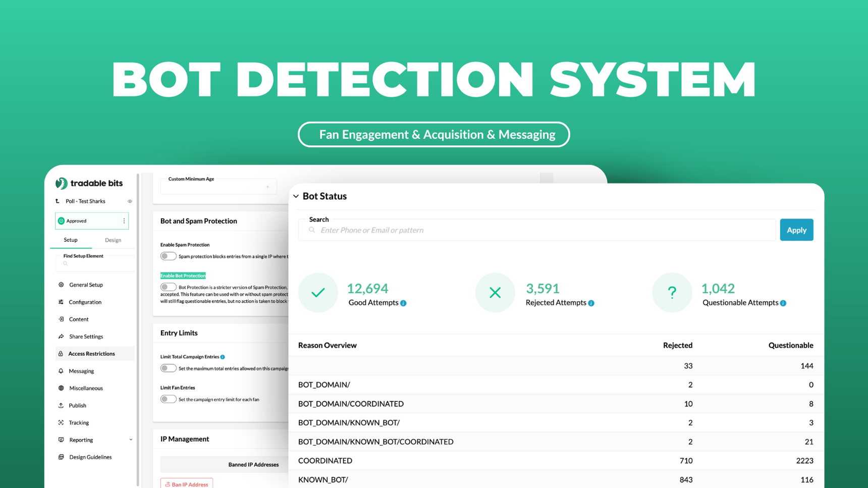Click the green Approved status check icon

pyautogui.click(x=61, y=221)
